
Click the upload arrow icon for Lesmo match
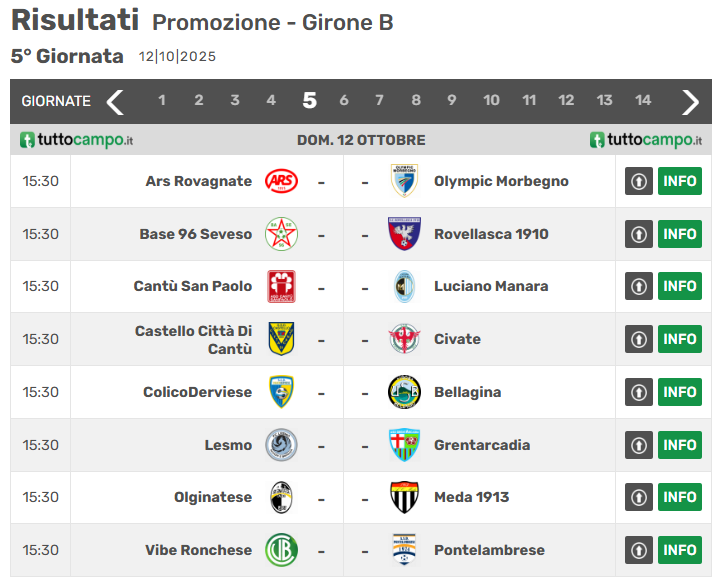[x=639, y=445]
